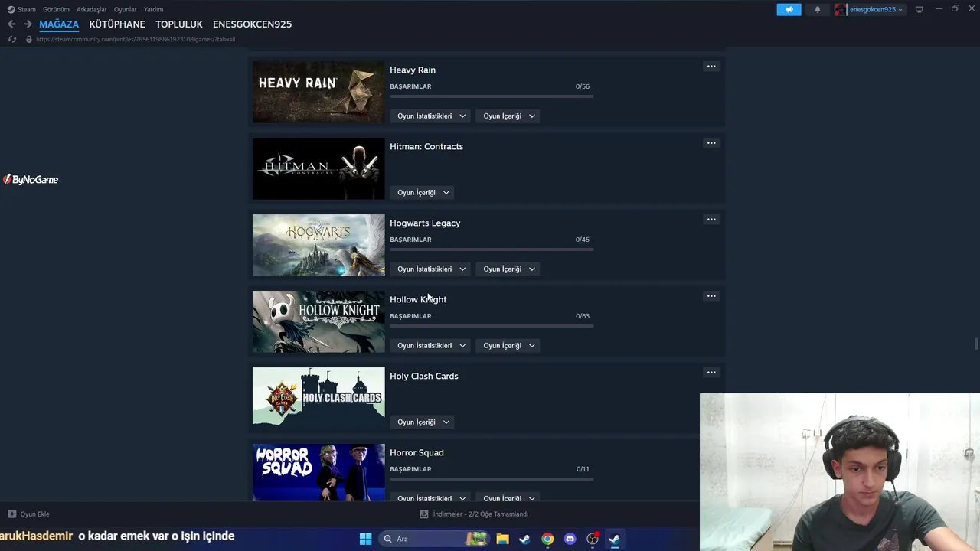This screenshot has width=980, height=551.
Task: Open Discord from the taskbar
Action: point(570,539)
